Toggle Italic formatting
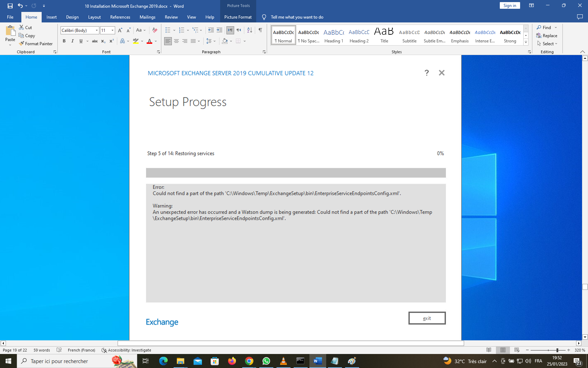588x368 pixels. (x=72, y=41)
